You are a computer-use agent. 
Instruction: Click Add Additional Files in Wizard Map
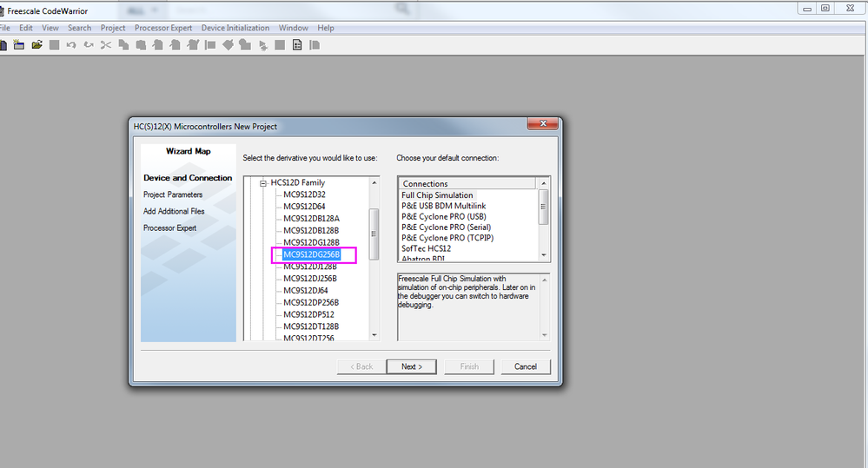pos(174,211)
